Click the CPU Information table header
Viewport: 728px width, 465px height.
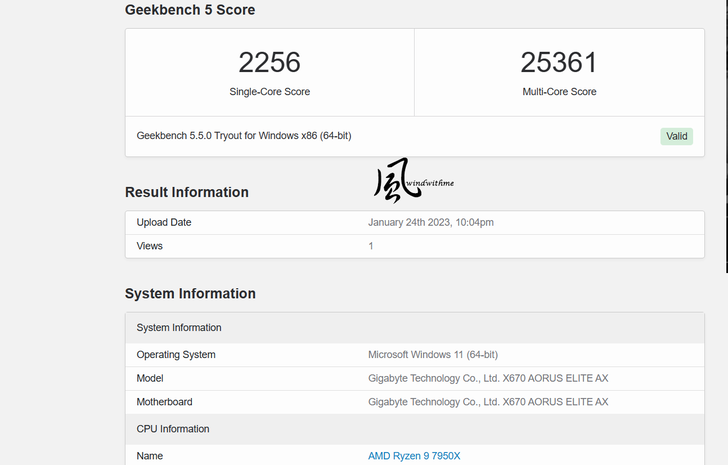[173, 429]
